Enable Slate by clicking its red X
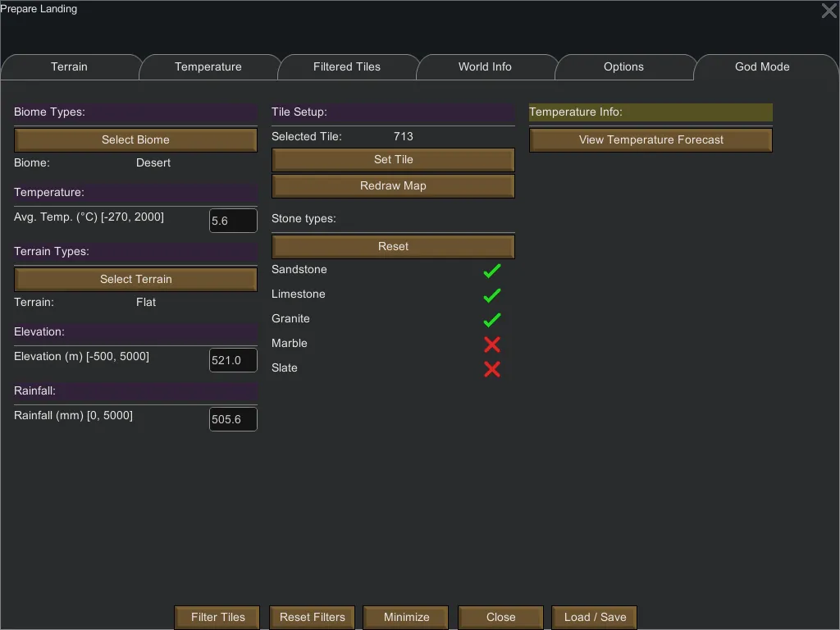The width and height of the screenshot is (840, 630). point(492,369)
